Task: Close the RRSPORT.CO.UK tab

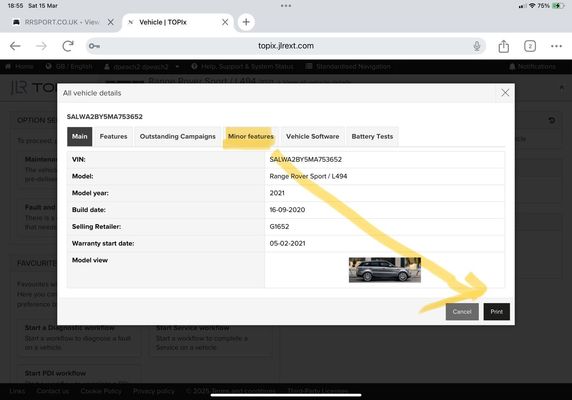Action: tap(111, 22)
